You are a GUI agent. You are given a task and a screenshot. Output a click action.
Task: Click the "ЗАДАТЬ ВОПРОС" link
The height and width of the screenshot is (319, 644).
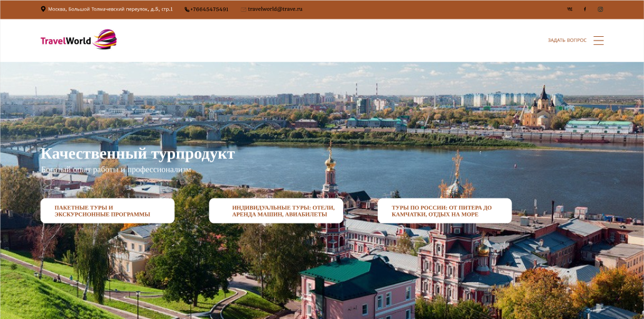[567, 40]
